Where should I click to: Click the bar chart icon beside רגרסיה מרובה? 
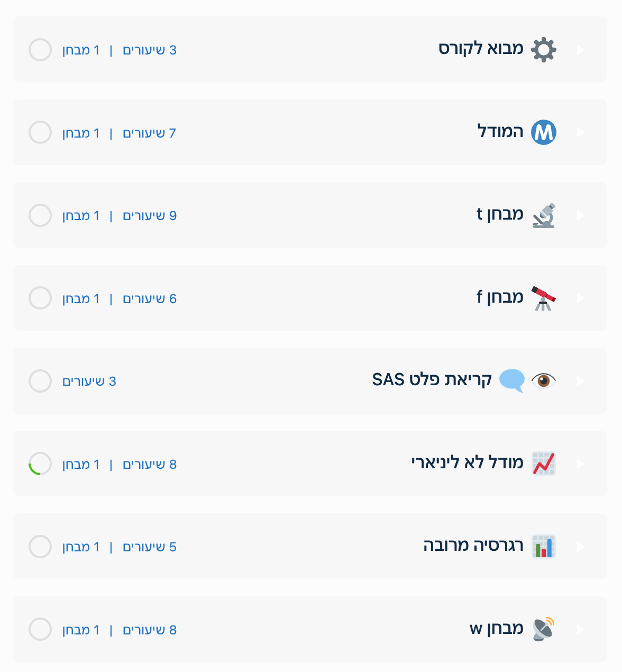(x=544, y=547)
